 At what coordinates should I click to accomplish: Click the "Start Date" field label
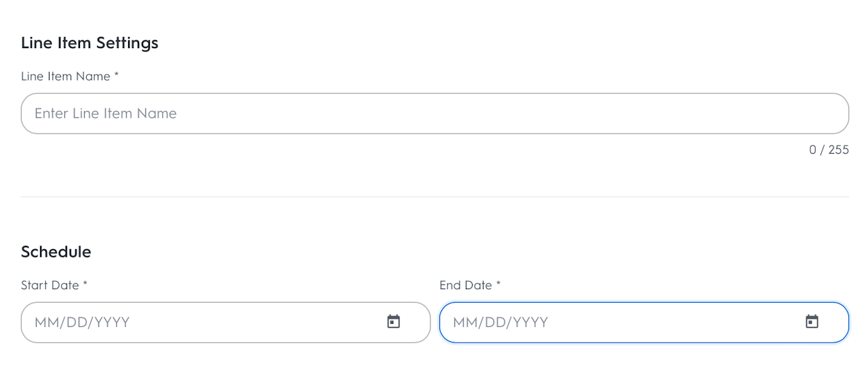click(x=50, y=285)
